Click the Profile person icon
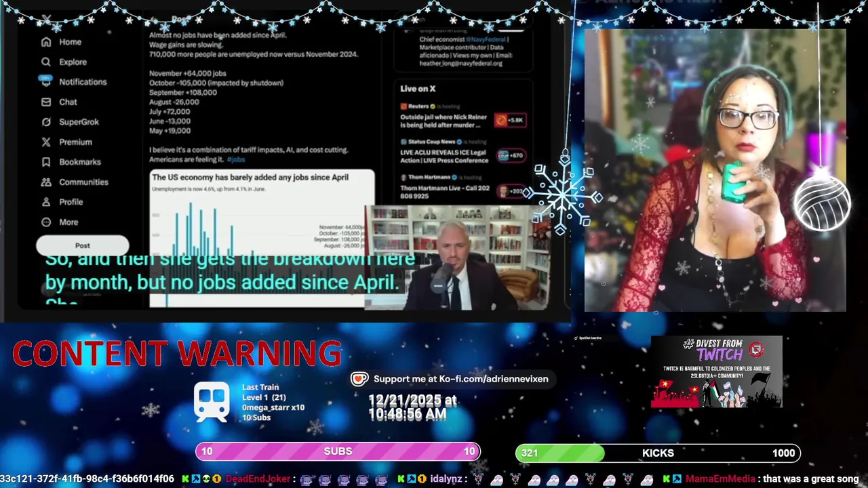868x488 pixels. [46, 202]
